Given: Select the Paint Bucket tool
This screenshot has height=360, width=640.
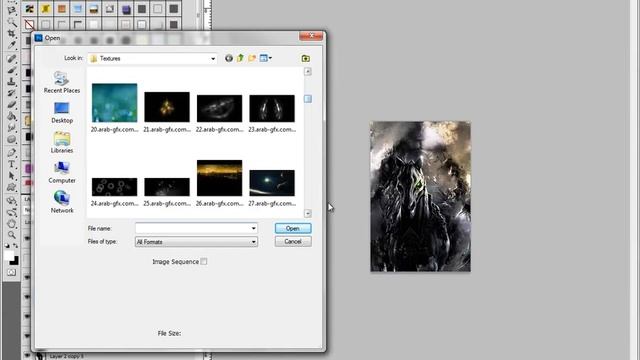Looking at the screenshot, I should [11, 116].
